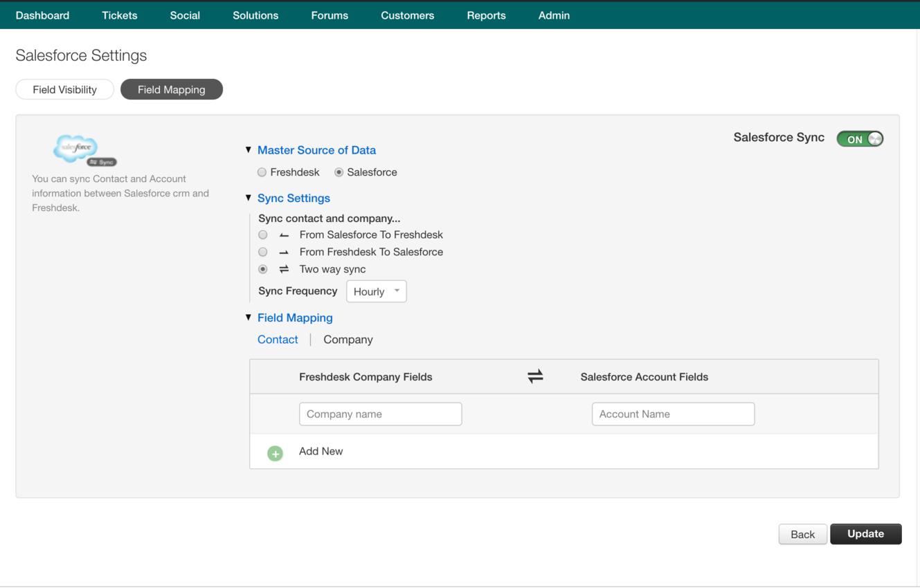This screenshot has height=588, width=920.
Task: Open the Admin menu in the top bar
Action: point(554,15)
